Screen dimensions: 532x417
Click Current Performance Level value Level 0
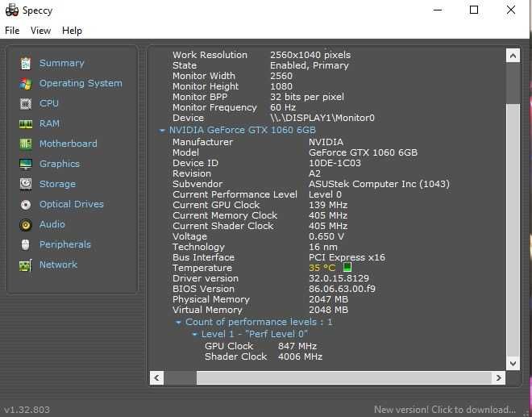(x=325, y=194)
